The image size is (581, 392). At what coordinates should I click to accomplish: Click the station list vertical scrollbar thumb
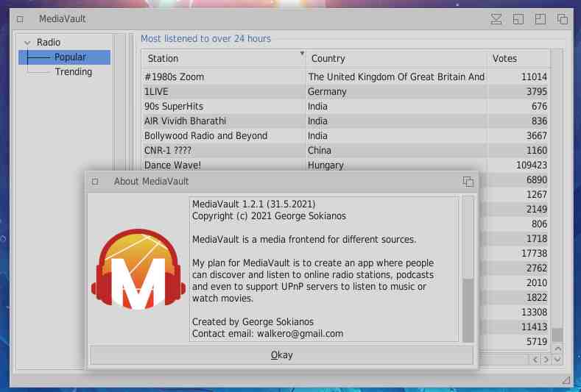click(557, 335)
